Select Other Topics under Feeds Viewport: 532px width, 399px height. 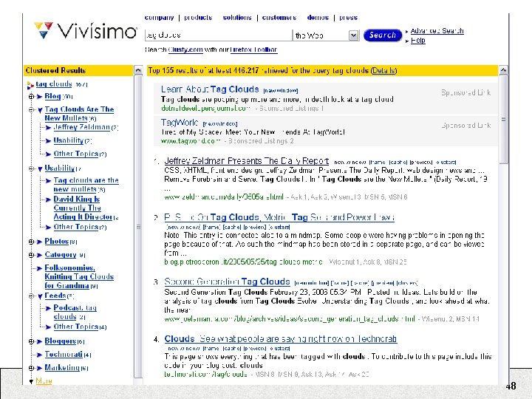point(76,327)
